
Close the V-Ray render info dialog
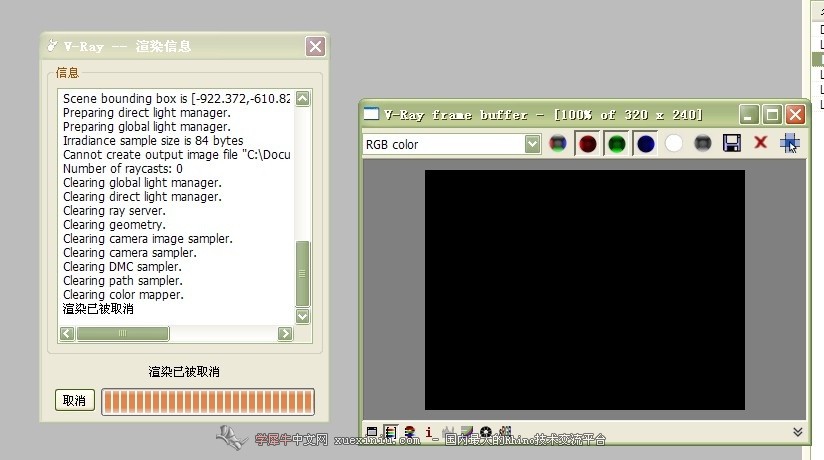(x=315, y=46)
